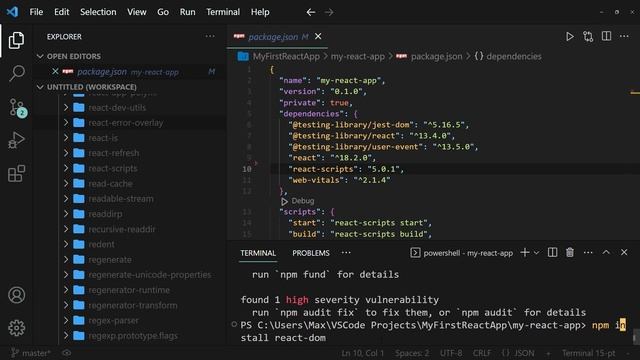Image resolution: width=640 pixels, height=360 pixels.
Task: Expand the react-is folder
Action: [x=66, y=138]
